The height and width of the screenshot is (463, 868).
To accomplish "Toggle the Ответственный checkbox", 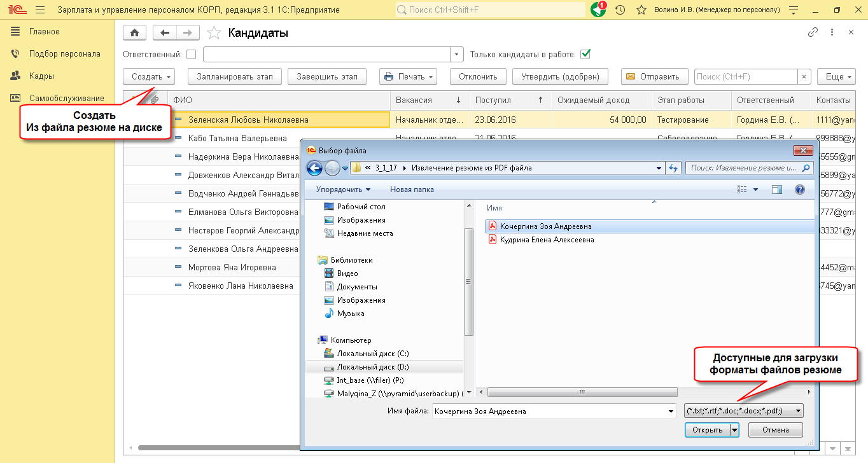I will click(191, 55).
